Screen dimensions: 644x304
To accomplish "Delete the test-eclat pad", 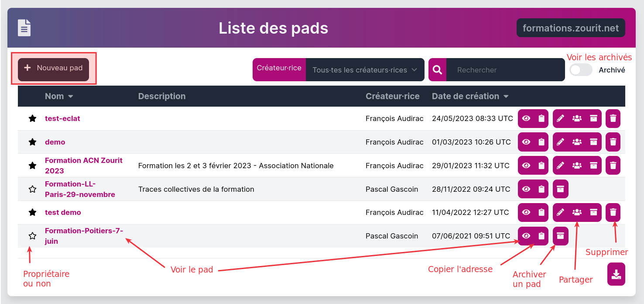I will pos(613,118).
